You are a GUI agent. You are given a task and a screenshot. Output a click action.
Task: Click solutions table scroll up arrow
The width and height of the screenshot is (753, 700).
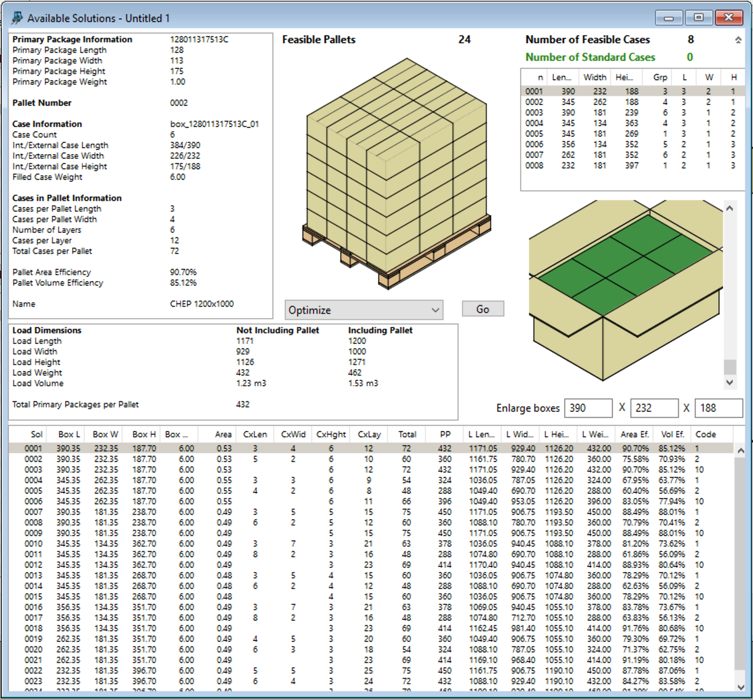coord(741,451)
